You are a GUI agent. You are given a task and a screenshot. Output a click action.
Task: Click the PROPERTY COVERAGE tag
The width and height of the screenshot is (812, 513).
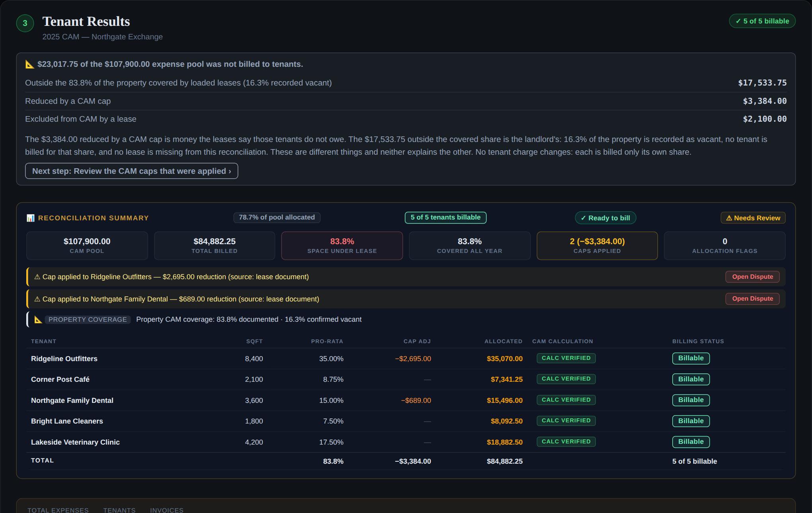88,320
